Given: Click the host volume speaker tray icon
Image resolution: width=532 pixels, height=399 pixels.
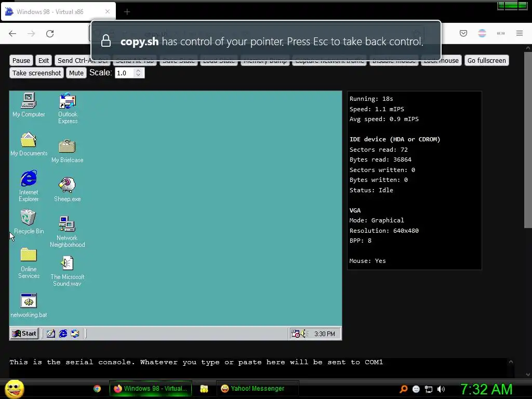Looking at the screenshot, I should [441, 389].
